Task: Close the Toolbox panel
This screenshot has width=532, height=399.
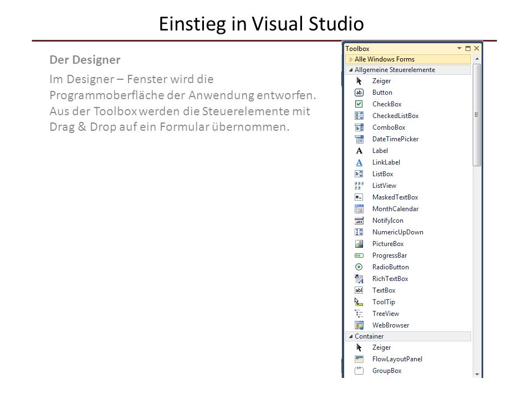Action: [x=477, y=49]
